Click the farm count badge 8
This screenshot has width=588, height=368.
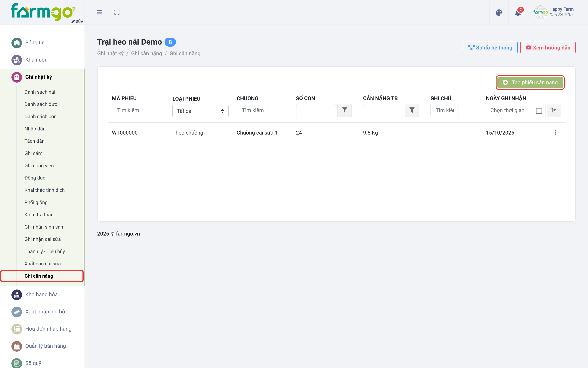tap(170, 42)
